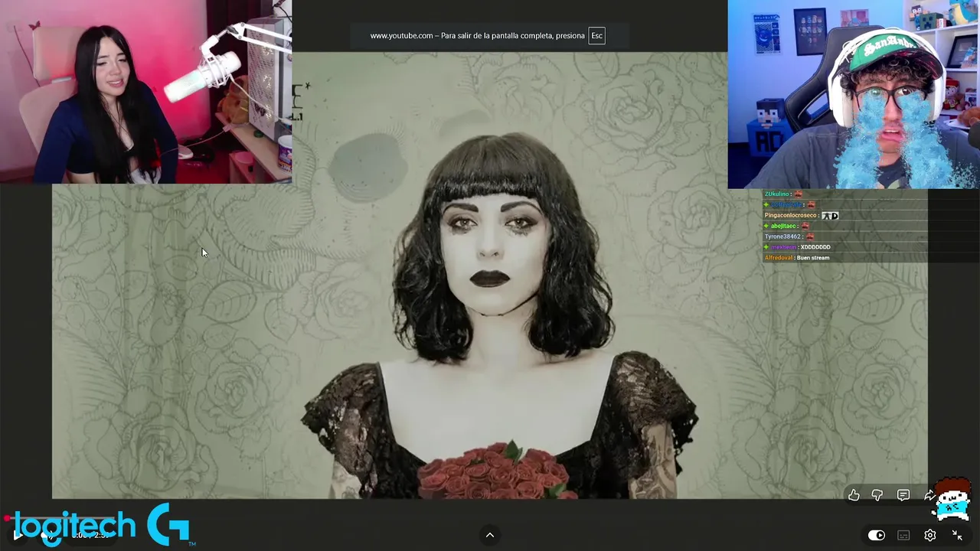Click the video time display
Viewport: 980px width, 551px height.
tap(90, 535)
